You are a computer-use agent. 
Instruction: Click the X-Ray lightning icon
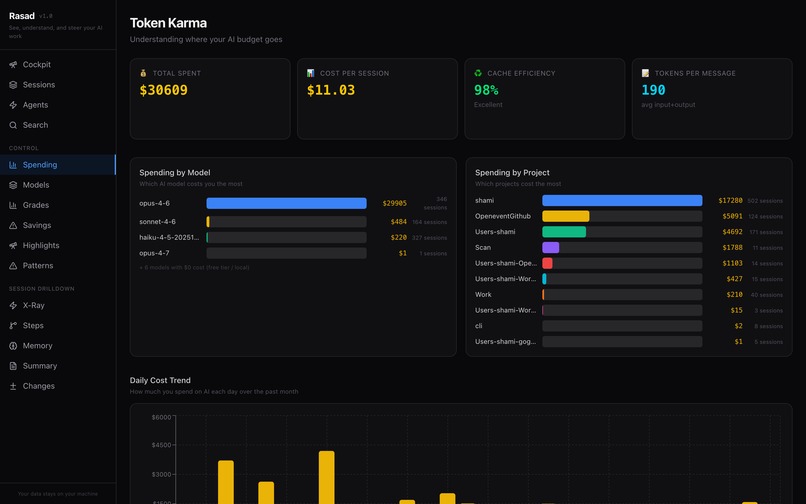click(x=13, y=305)
